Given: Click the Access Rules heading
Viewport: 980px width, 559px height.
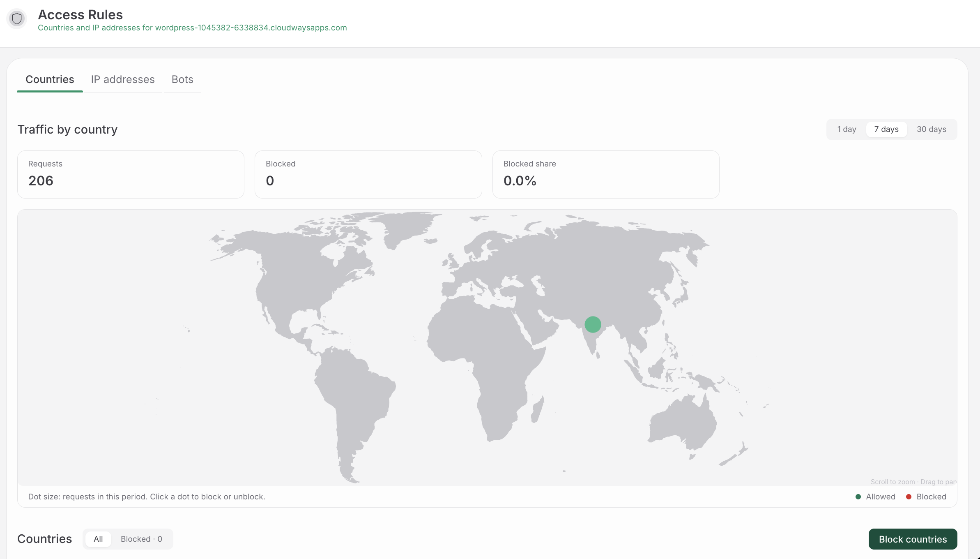Looking at the screenshot, I should [x=80, y=15].
